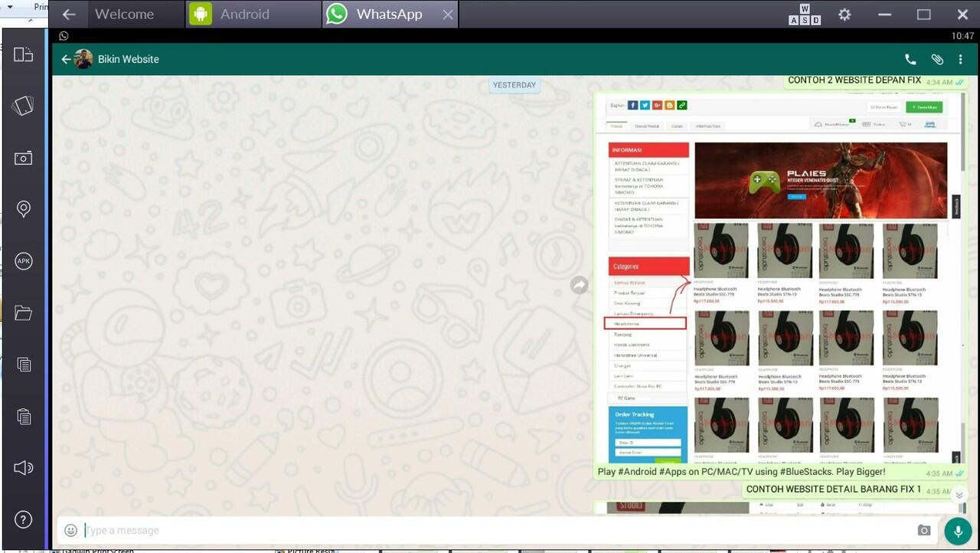The height and width of the screenshot is (553, 980).
Task: Open BlueStacks settings gear
Action: [x=844, y=15]
